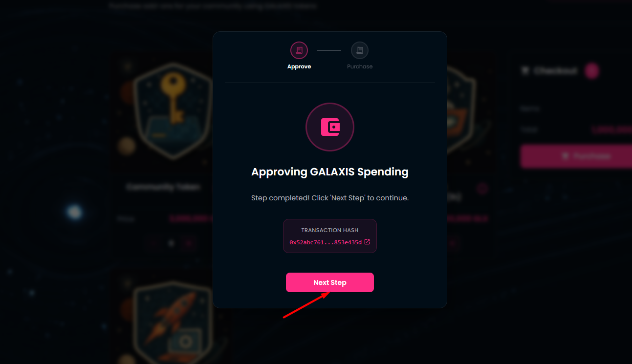The height and width of the screenshot is (364, 632).
Task: Select the Approve step circle icon
Action: pyautogui.click(x=299, y=50)
